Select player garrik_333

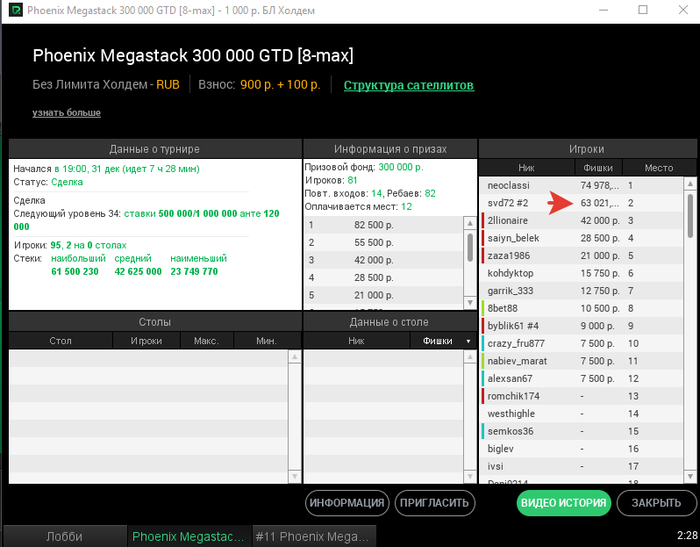pyautogui.click(x=581, y=291)
